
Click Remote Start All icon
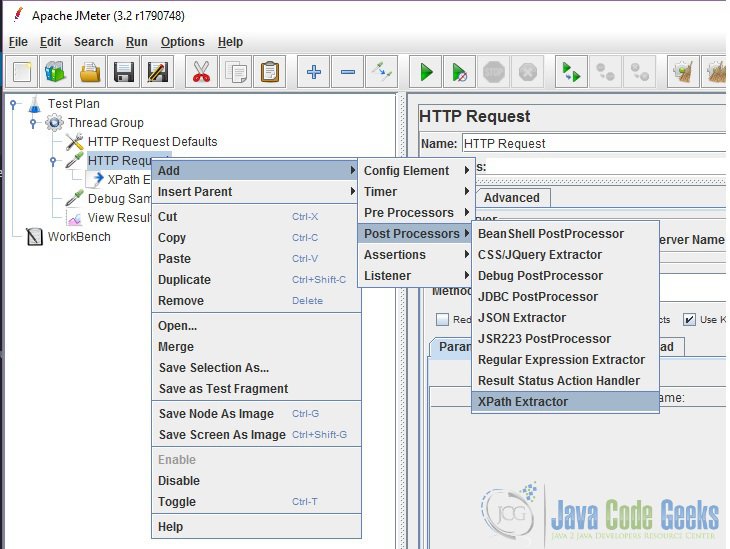click(x=571, y=72)
